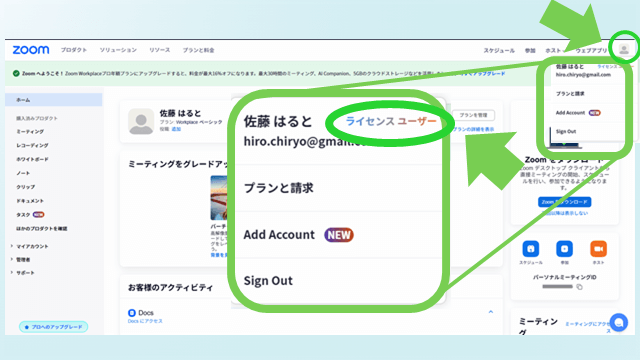Image resolution: width=640 pixels, height=360 pixels.
Task: Open ウェブアプリ in the header
Action: tap(591, 51)
